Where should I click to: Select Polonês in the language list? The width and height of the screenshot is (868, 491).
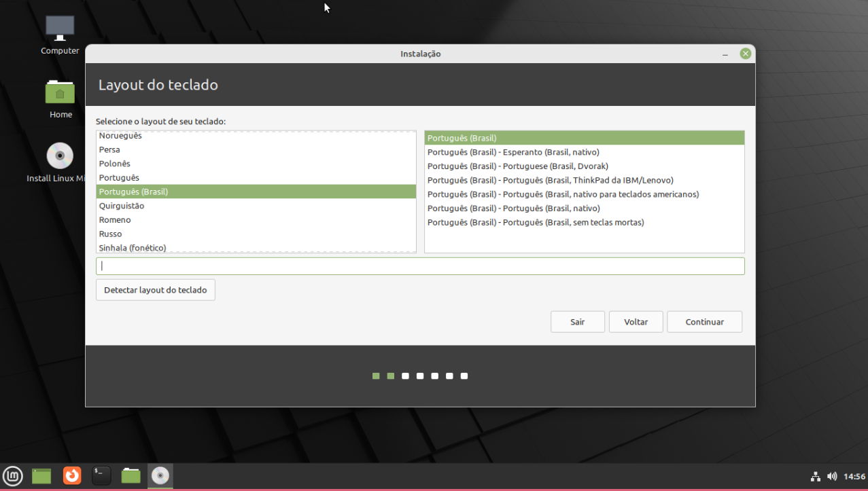pyautogui.click(x=114, y=164)
